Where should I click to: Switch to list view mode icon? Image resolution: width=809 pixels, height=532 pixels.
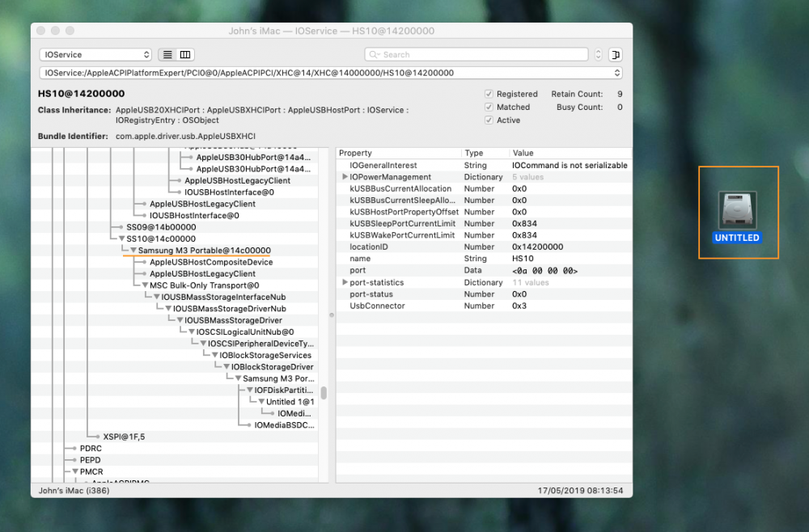click(x=167, y=55)
